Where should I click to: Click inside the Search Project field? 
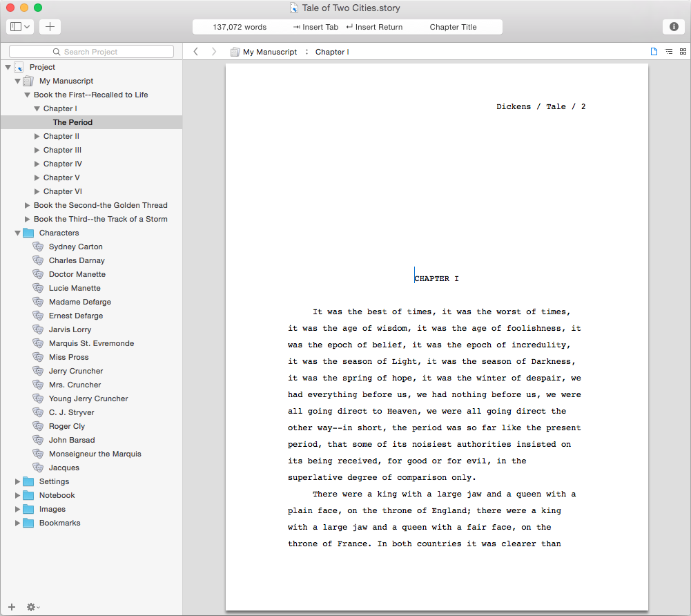coord(90,51)
